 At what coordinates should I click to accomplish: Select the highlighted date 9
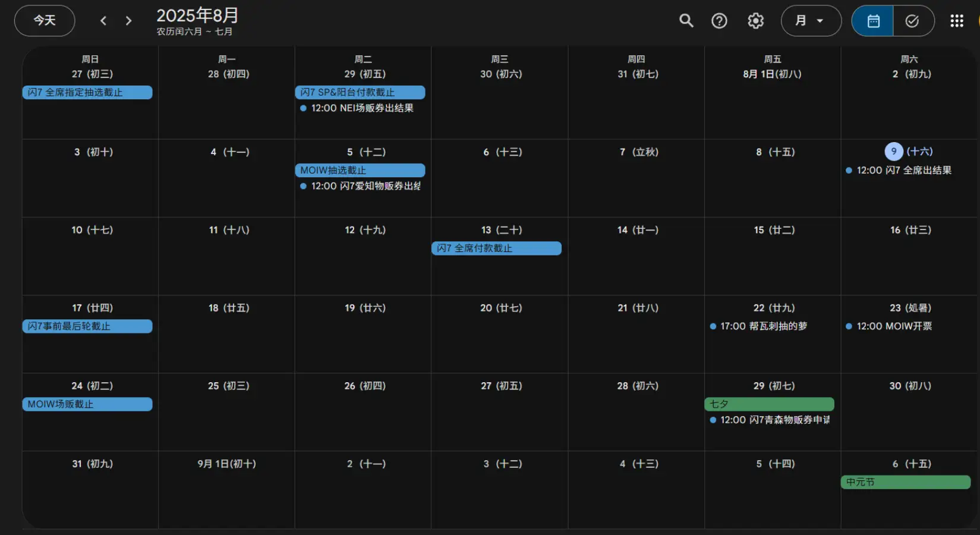(x=893, y=152)
